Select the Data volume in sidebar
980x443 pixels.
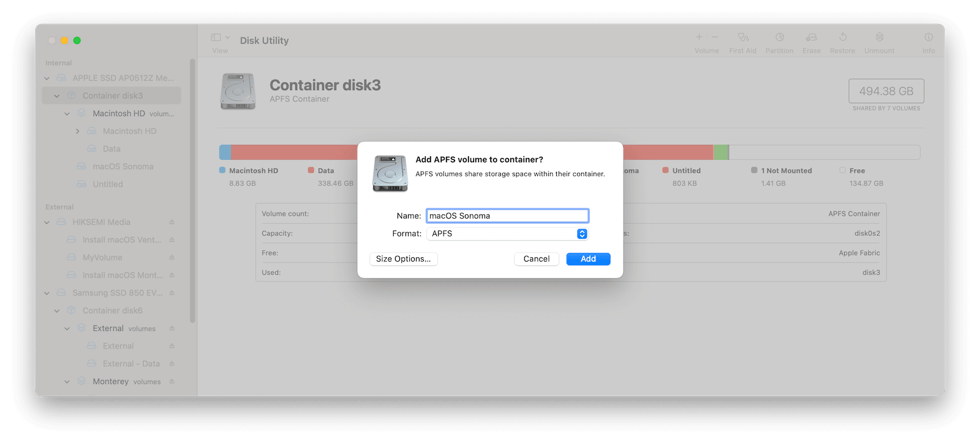point(111,149)
